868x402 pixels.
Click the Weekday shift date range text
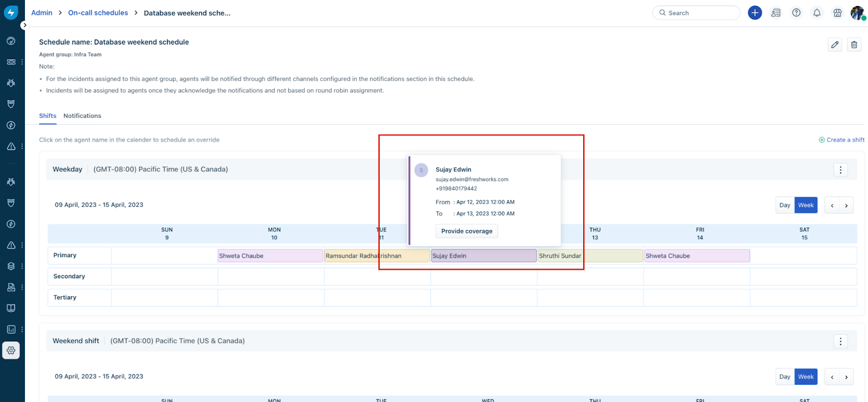[99, 205]
